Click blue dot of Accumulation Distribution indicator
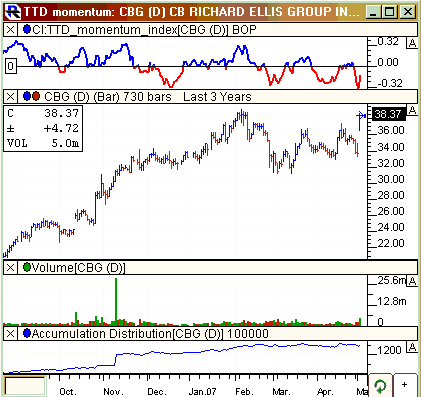Image resolution: width=421 pixels, height=397 pixels. tap(27, 333)
